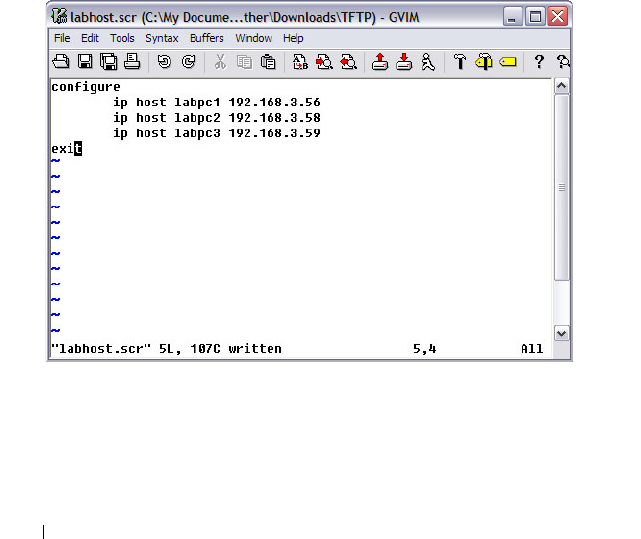Build tags using yellow-sign hammer icon
641x539 pixels.
pos(484,62)
